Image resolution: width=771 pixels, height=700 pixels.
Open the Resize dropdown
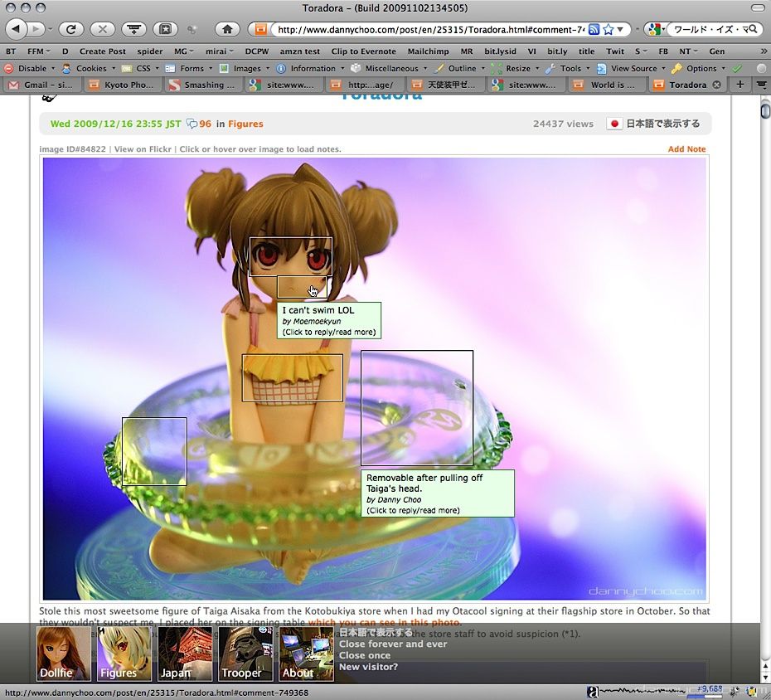click(516, 68)
